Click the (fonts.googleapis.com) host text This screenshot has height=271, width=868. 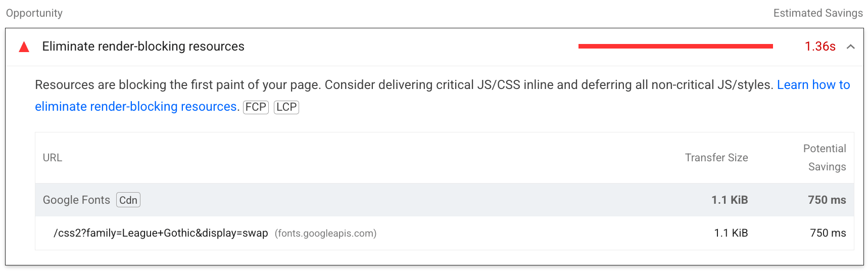point(325,234)
